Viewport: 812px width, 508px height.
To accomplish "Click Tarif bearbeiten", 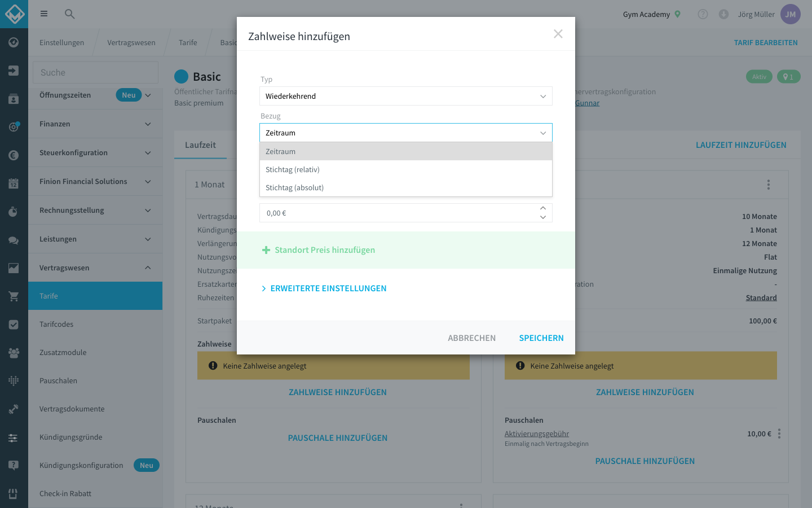I will click(x=766, y=42).
